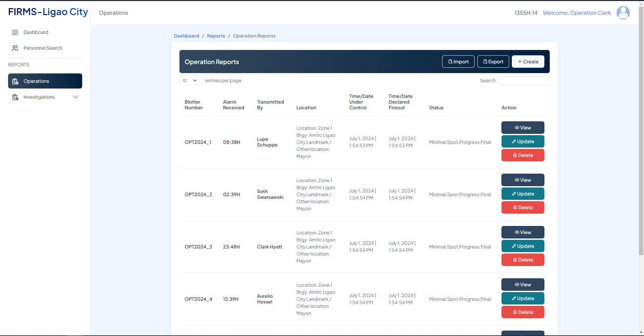Delete report OPT2024_1
644x336 pixels.
[x=523, y=155]
